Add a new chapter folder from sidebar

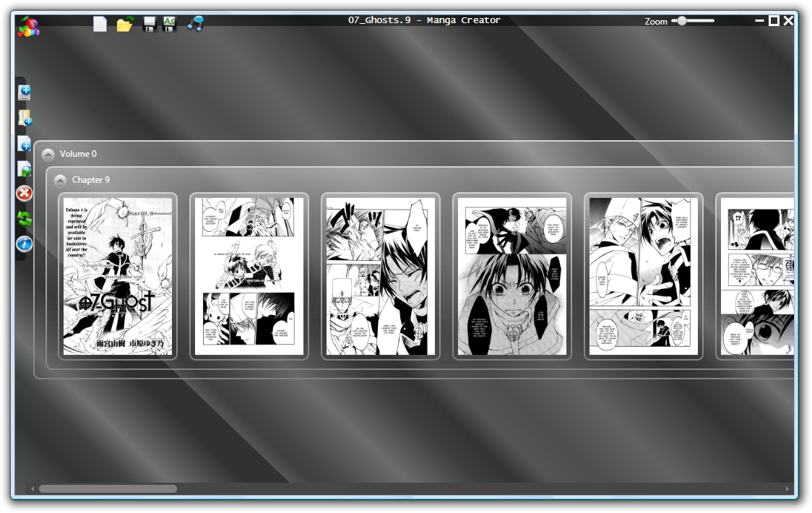click(x=25, y=118)
